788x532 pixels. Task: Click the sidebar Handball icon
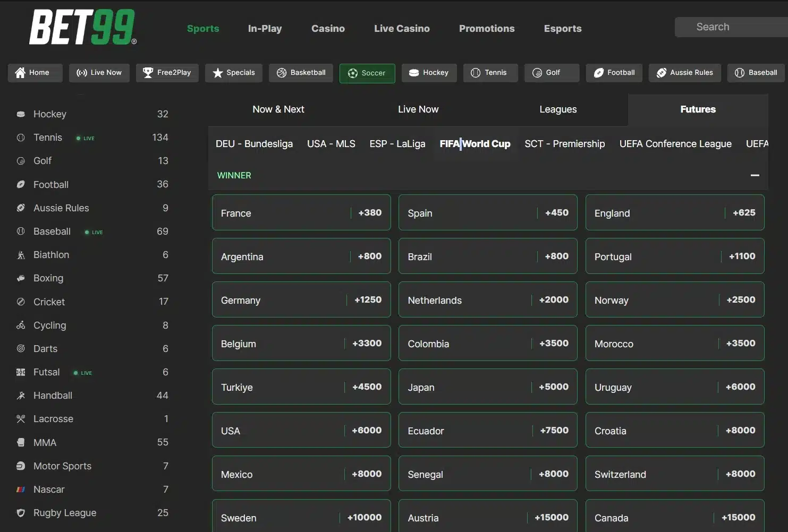(21, 396)
